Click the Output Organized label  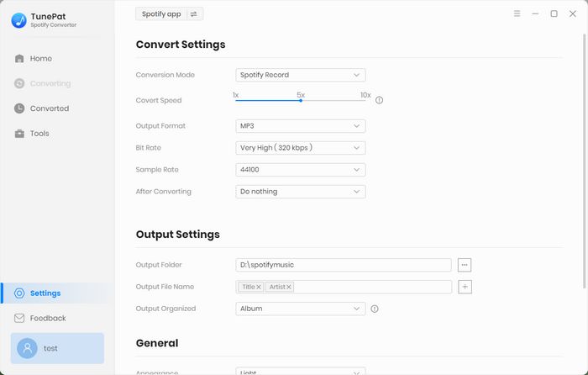pos(165,309)
